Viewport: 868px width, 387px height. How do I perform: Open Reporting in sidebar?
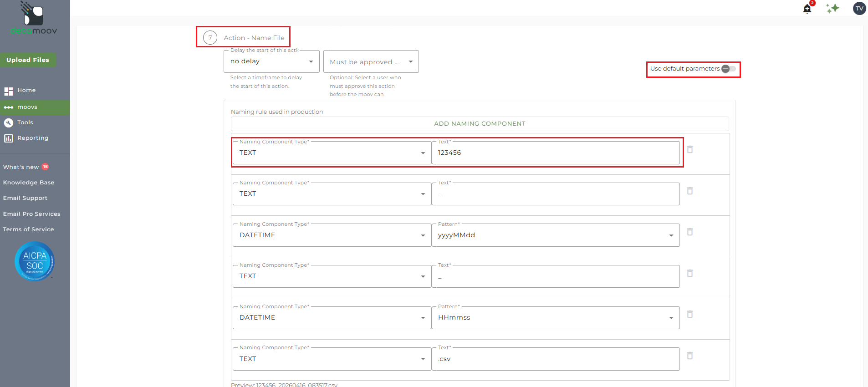pyautogui.click(x=32, y=138)
